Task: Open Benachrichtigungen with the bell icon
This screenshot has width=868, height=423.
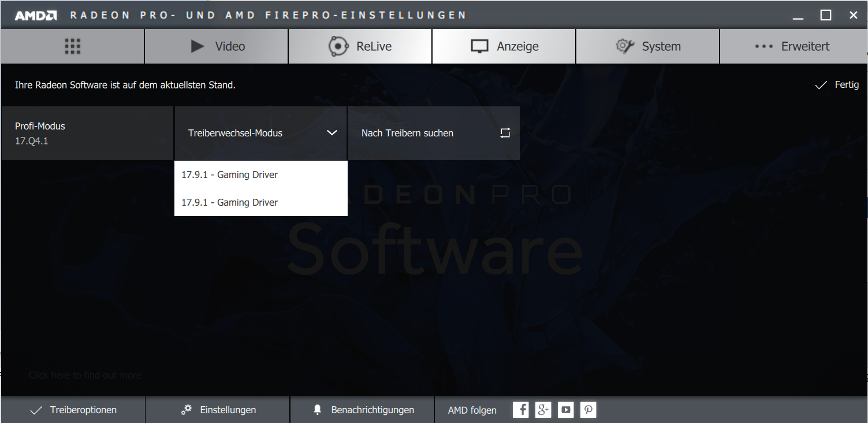Action: [x=362, y=410]
